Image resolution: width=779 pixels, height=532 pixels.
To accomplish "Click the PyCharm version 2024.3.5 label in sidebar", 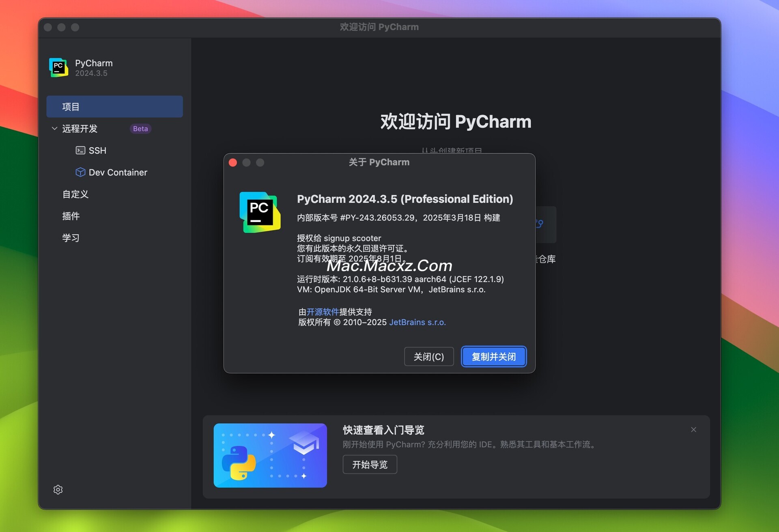I will point(91,73).
